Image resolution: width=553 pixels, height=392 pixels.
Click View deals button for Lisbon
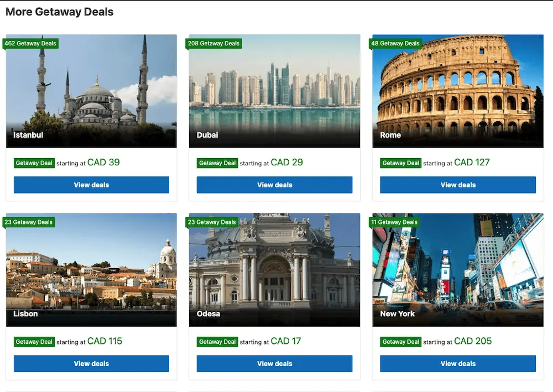(x=91, y=363)
